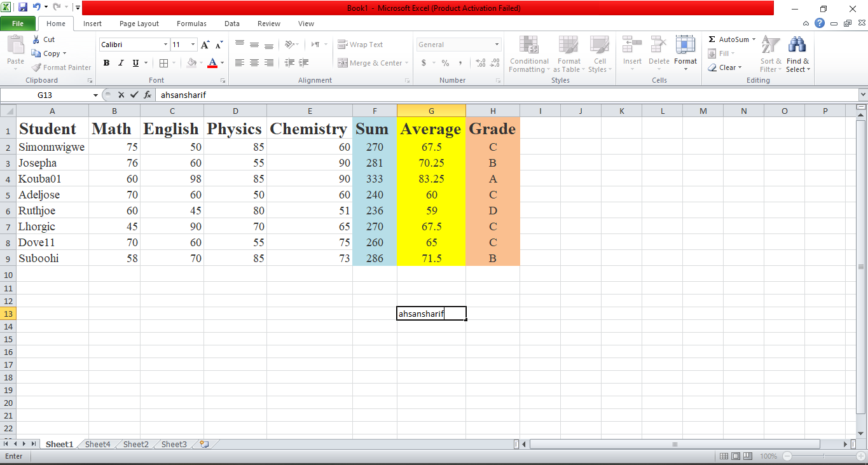Click the Find & Select binoculars icon
Viewport: 868px width, 465px height.
(x=797, y=45)
